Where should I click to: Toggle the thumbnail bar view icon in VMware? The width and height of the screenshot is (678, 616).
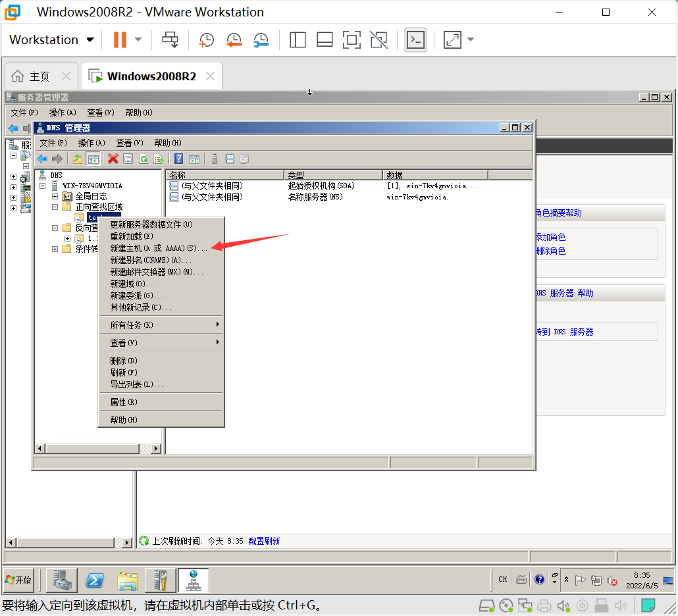coord(325,39)
